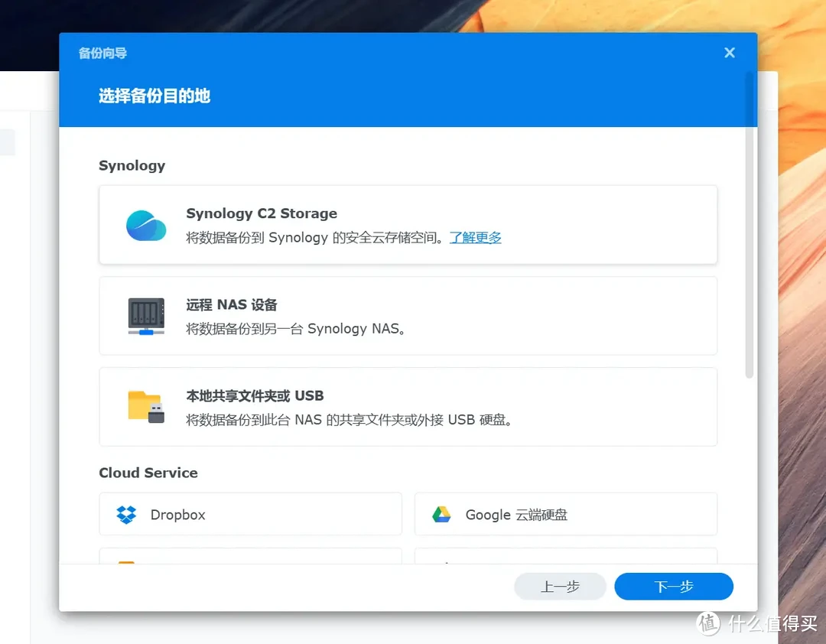The height and width of the screenshot is (644, 826).
Task: Click the 选择备份目的地 title text
Action: coord(154,96)
